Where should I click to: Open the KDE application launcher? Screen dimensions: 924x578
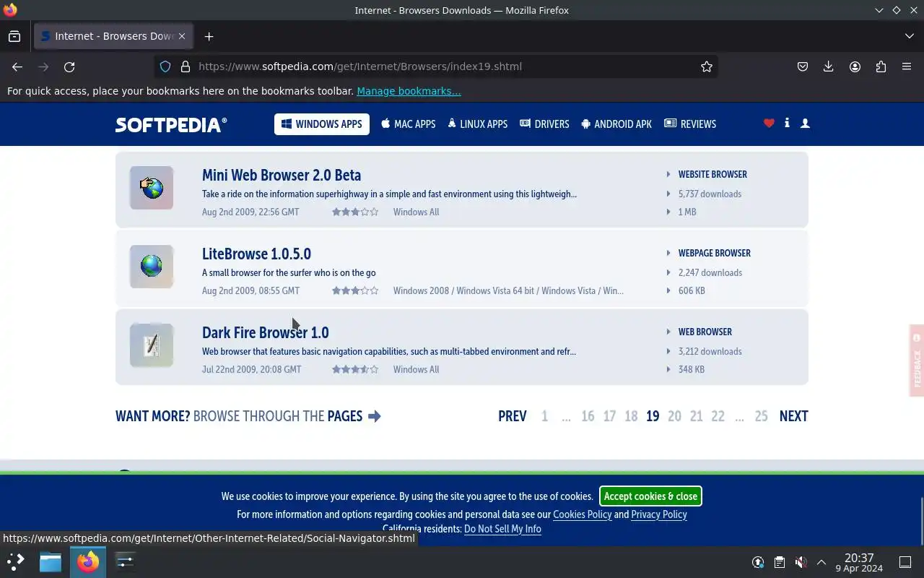pos(16,561)
